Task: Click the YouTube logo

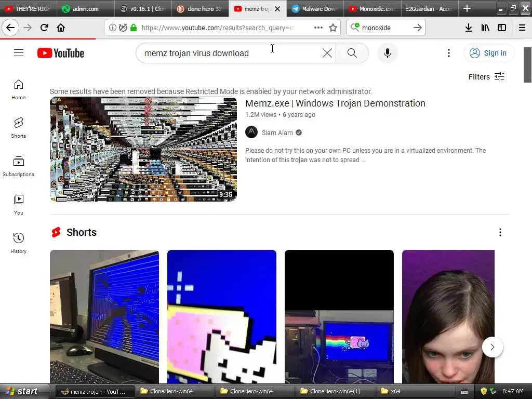Action: point(61,53)
